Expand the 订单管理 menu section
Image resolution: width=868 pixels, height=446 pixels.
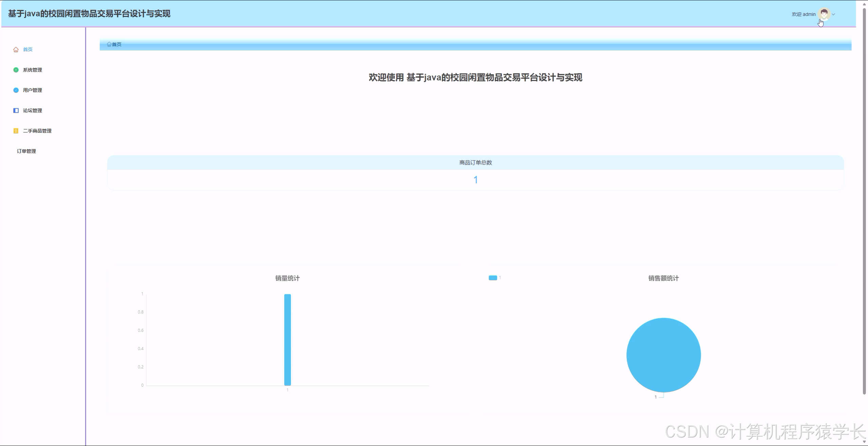27,151
